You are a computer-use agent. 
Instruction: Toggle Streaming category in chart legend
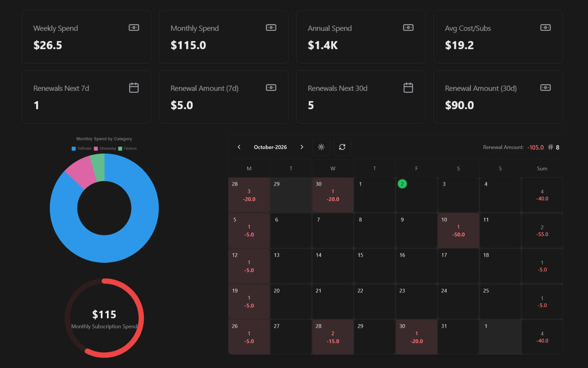[105, 148]
